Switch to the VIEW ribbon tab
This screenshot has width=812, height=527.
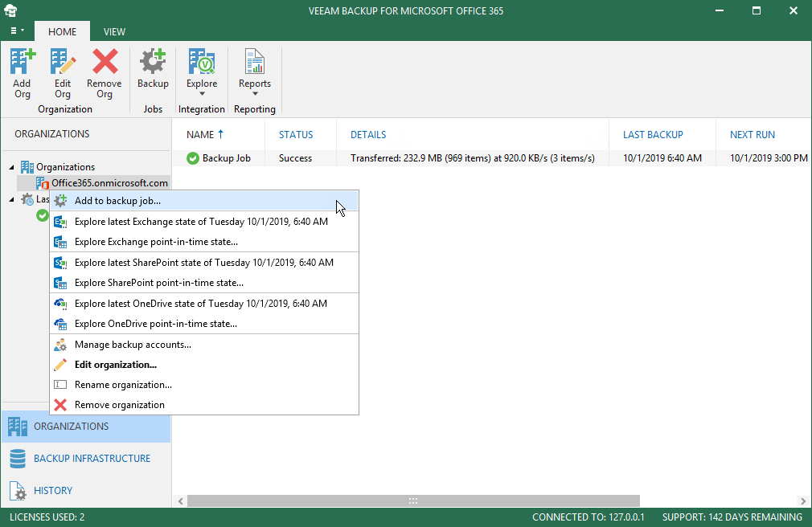114,31
